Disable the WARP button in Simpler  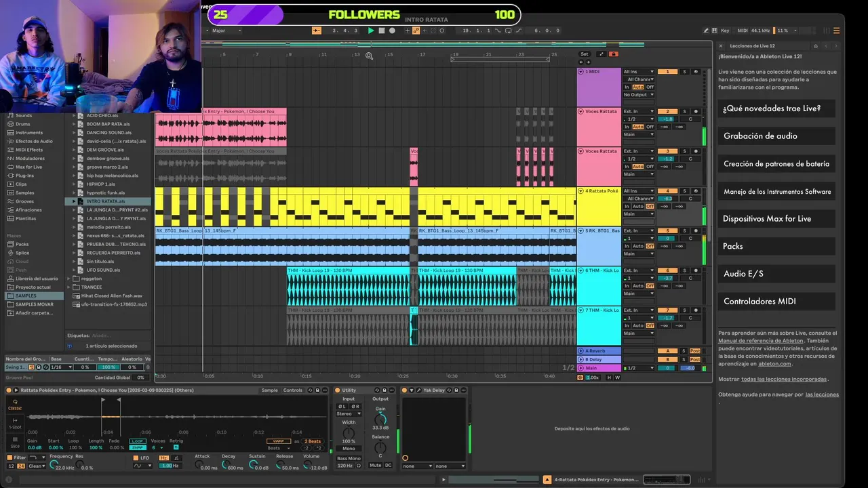click(x=278, y=441)
